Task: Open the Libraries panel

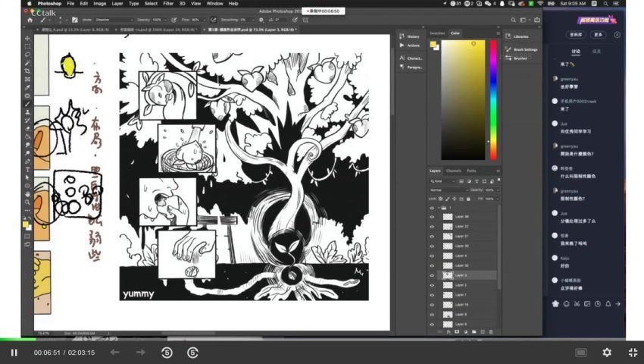Action: pos(520,36)
